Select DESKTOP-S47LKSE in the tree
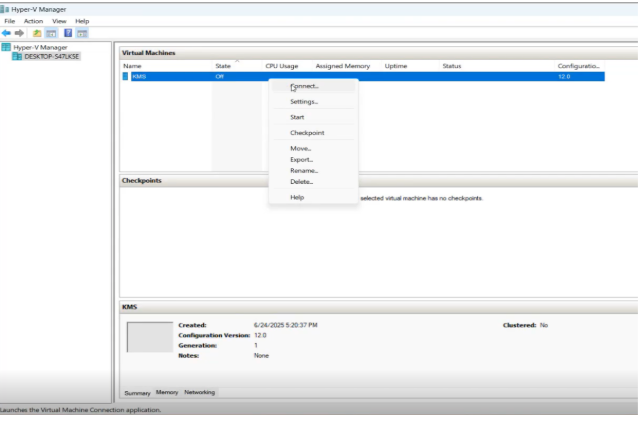Image resolution: width=640 pixels, height=422 pixels. pyautogui.click(x=51, y=56)
